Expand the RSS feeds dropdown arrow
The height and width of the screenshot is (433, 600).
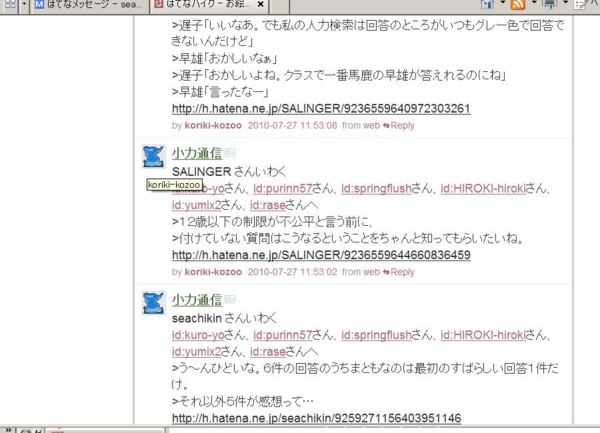[x=534, y=3]
